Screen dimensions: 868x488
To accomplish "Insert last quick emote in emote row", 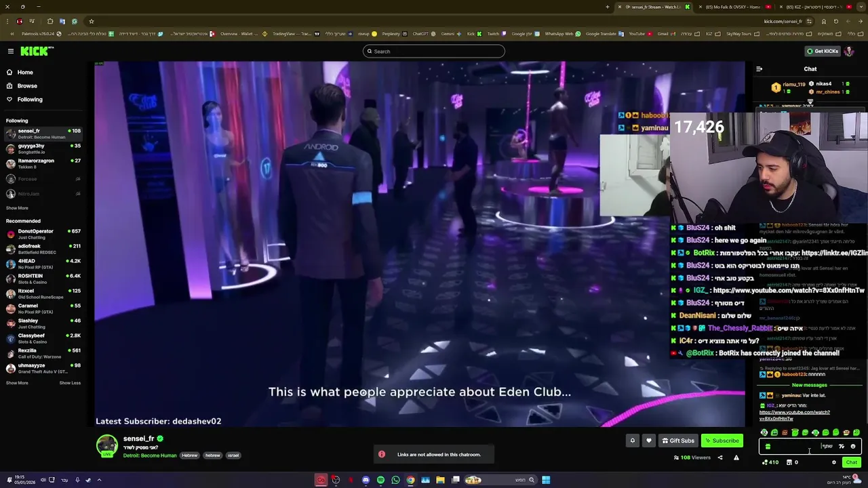I will click(x=856, y=432).
